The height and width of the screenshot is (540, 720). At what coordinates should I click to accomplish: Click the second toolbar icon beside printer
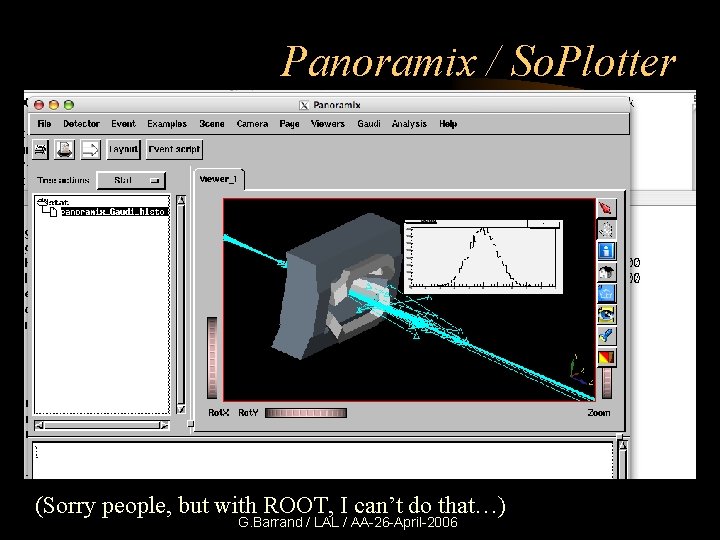[x=64, y=150]
